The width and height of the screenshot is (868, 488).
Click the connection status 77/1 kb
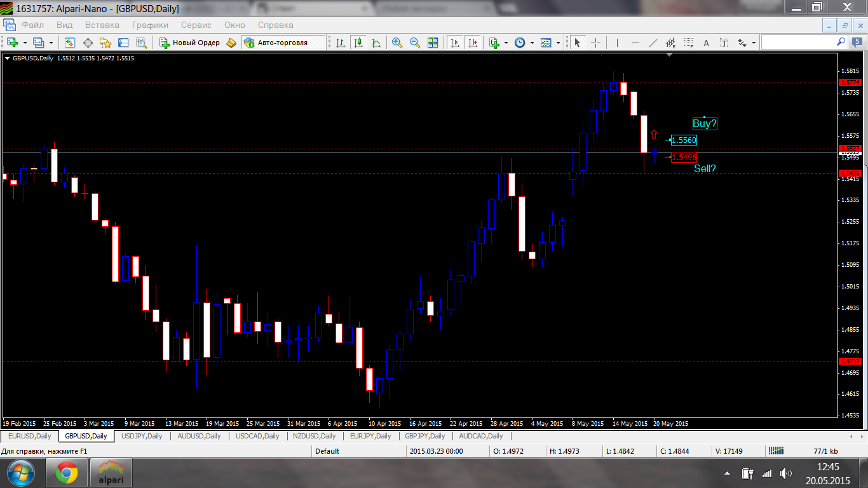[x=825, y=451]
